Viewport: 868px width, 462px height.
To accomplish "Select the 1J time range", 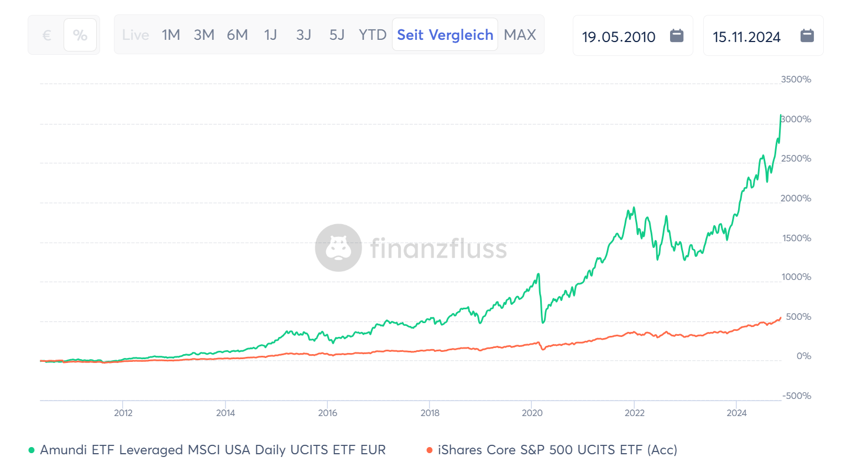I will click(x=270, y=35).
